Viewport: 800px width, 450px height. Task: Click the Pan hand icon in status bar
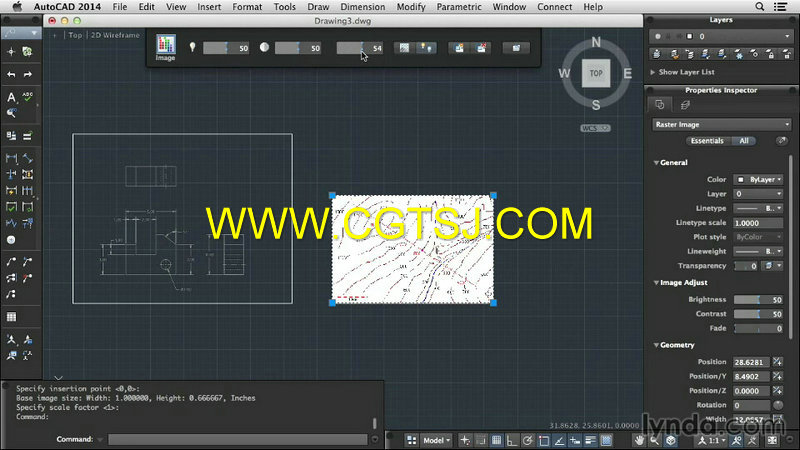(x=639, y=440)
